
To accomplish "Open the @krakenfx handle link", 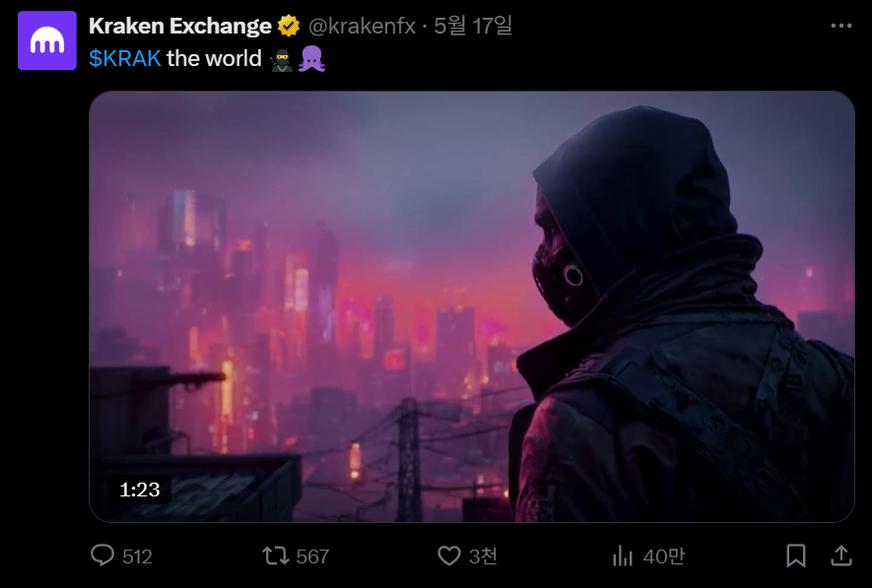I will click(x=362, y=27).
